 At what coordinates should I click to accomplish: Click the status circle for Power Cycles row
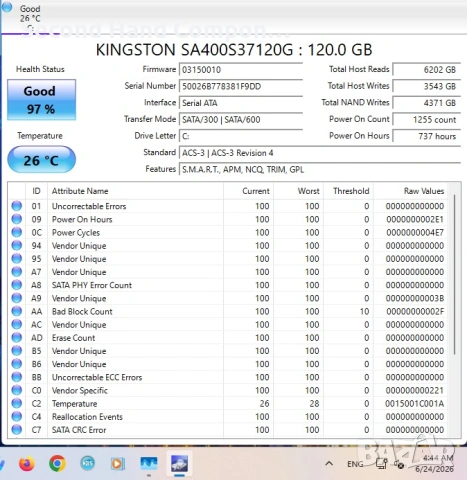pos(17,232)
